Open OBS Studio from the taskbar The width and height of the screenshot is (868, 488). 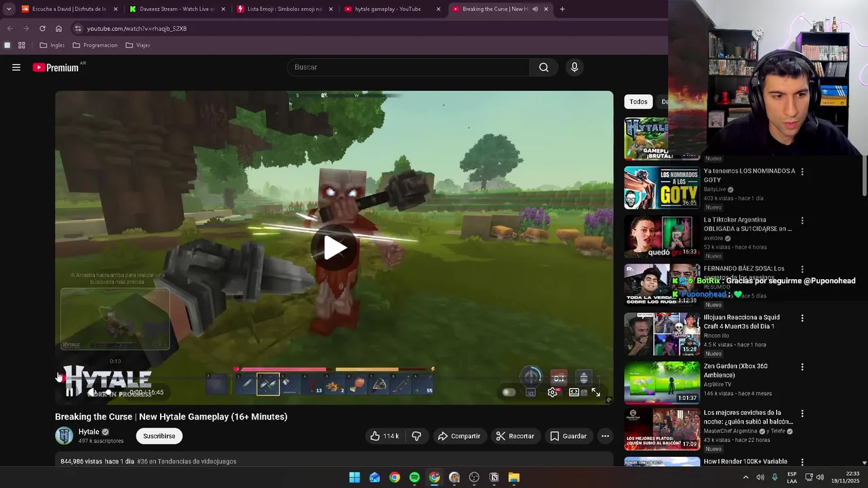click(474, 477)
